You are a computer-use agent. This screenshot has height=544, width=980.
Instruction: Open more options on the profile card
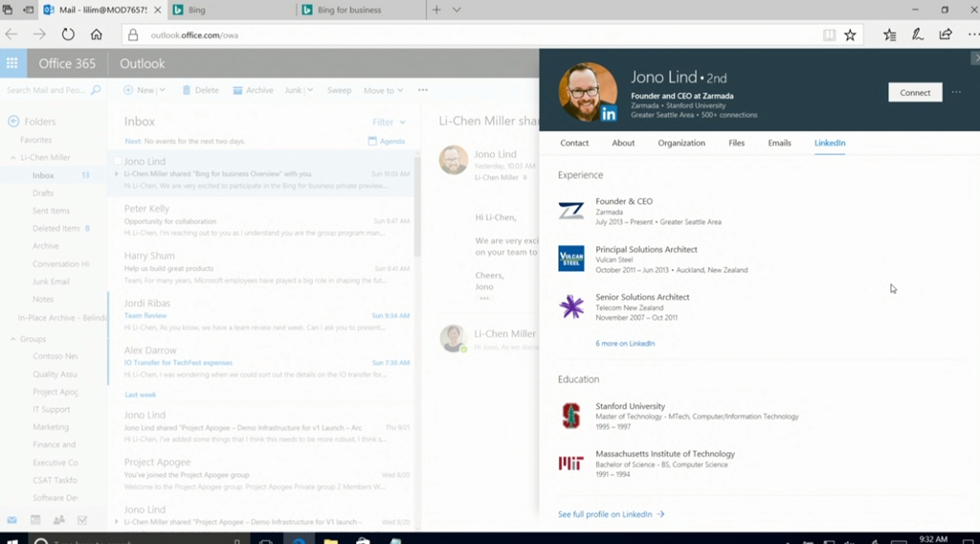click(x=956, y=92)
